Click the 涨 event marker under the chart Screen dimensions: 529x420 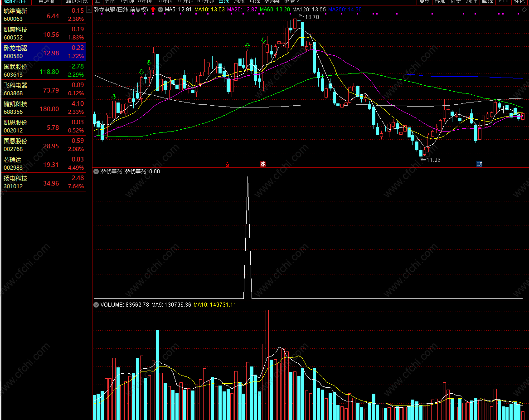tap(263, 164)
